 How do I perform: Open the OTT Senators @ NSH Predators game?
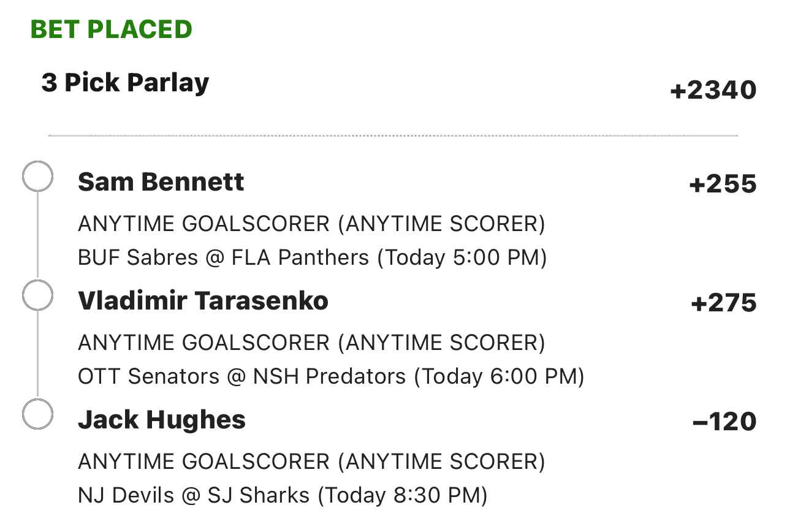tap(331, 376)
